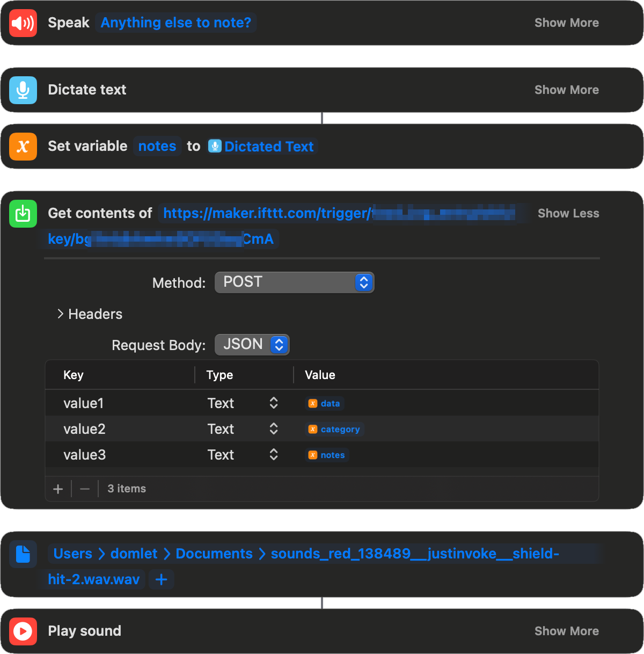Viewport: 644px width, 654px height.
Task: Click the blue File document icon
Action: tap(23, 554)
